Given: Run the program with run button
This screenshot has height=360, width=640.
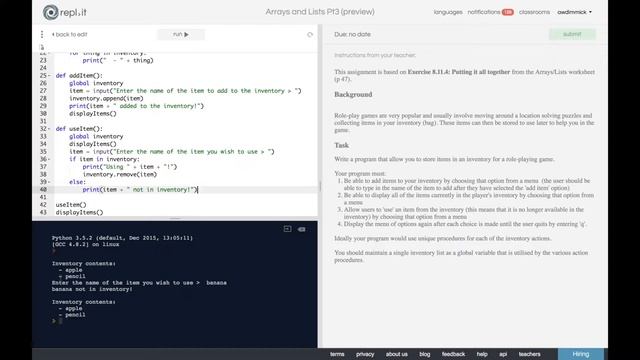Looking at the screenshot, I should (181, 34).
